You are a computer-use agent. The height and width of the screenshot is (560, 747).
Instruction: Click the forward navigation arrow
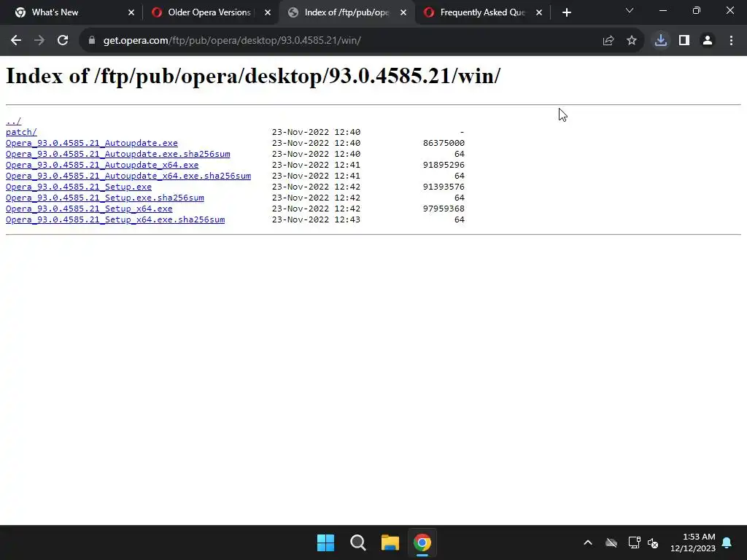[x=39, y=41]
